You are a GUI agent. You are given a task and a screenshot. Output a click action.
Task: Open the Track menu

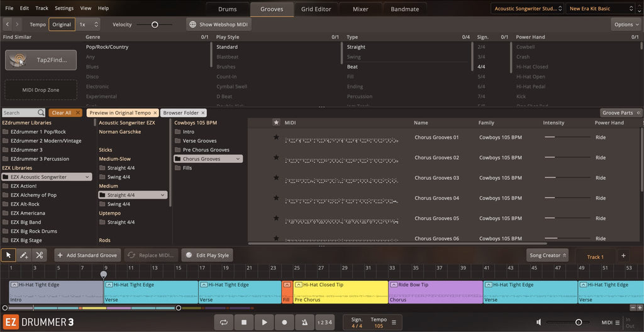(42, 8)
